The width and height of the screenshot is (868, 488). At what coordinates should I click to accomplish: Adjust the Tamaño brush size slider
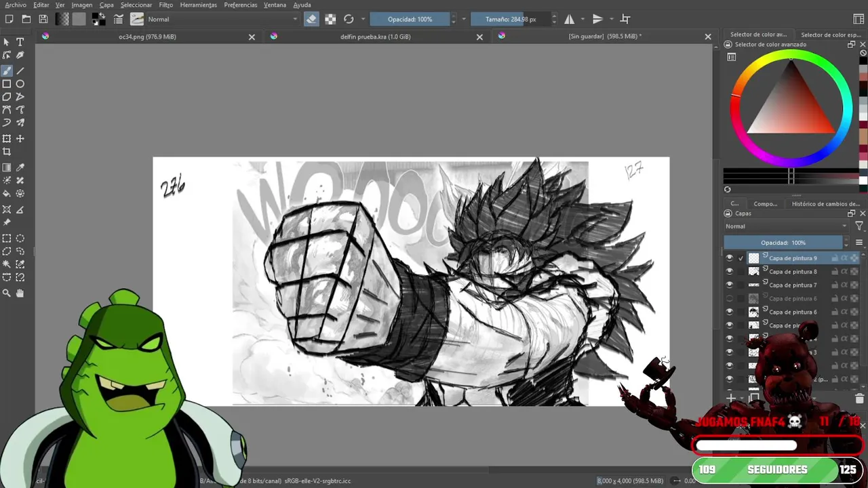click(x=511, y=19)
